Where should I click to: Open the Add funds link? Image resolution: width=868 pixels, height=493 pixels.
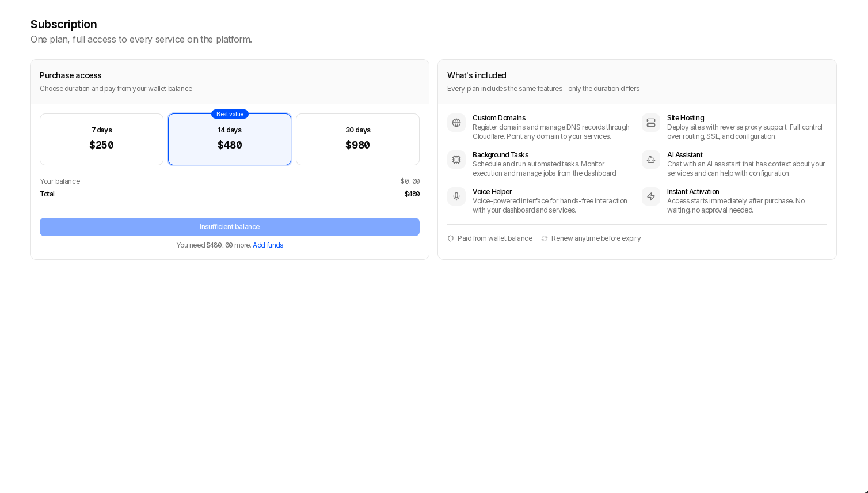click(x=268, y=245)
